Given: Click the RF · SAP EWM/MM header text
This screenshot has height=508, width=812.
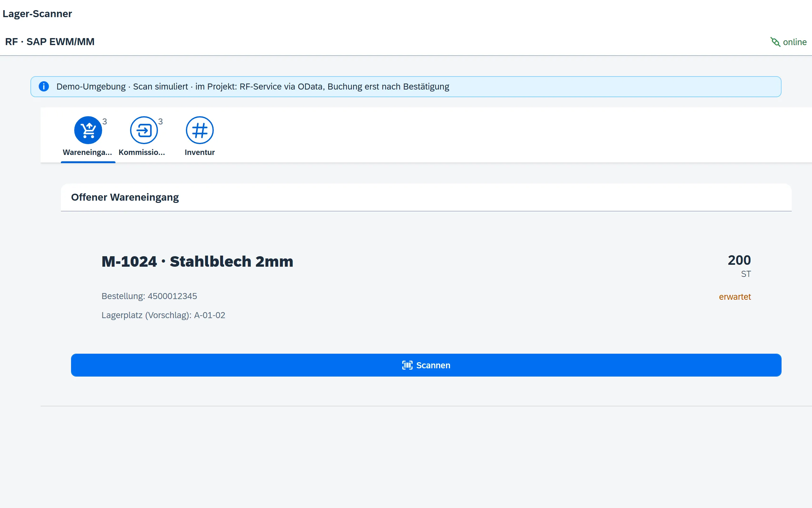Looking at the screenshot, I should pos(50,42).
